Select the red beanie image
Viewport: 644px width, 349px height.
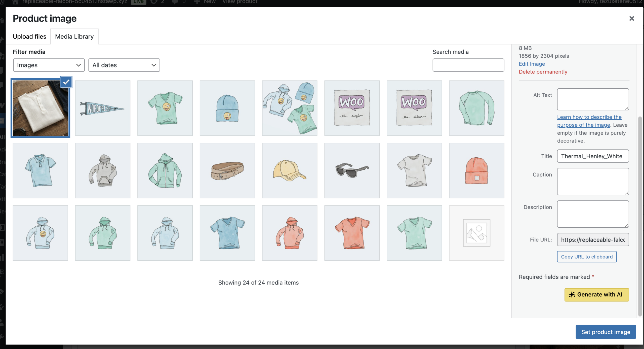coord(476,170)
